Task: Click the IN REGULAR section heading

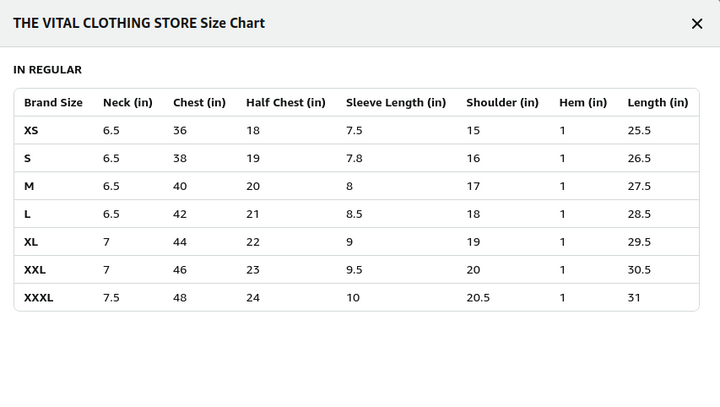Action: 47,70
